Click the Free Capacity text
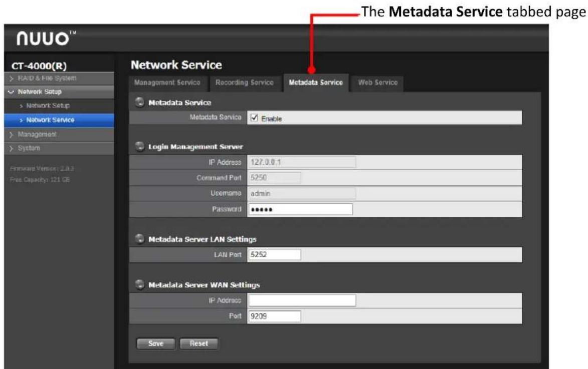Image resolution: width=588 pixels, height=369 pixels. point(40,180)
